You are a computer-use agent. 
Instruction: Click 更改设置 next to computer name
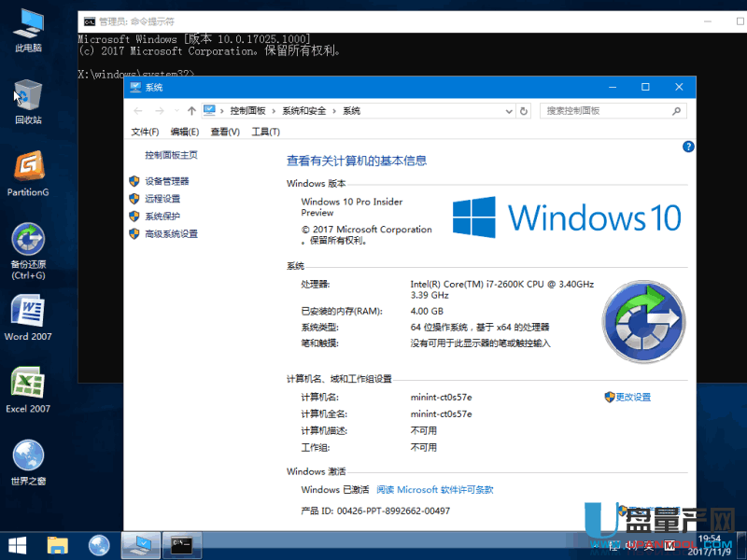(632, 397)
